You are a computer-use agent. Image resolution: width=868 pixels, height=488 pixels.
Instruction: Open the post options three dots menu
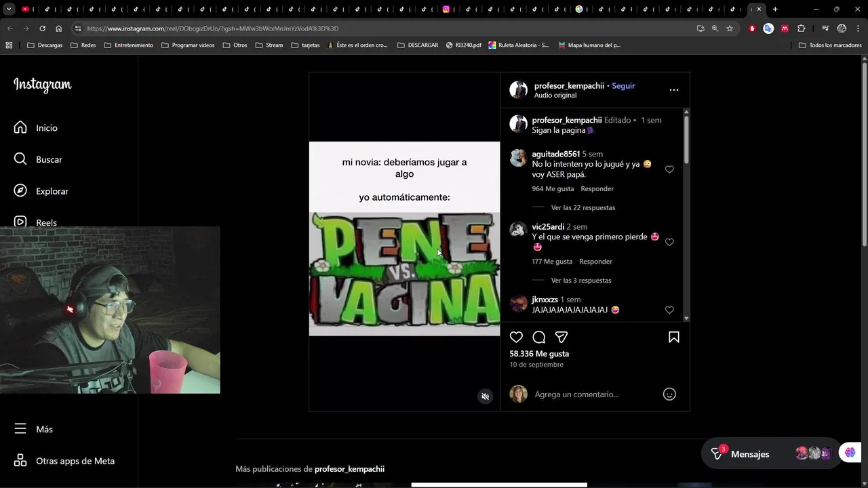point(673,89)
